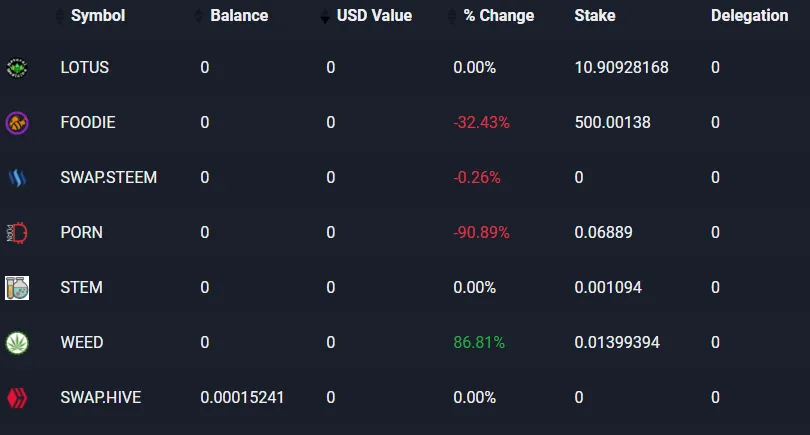Click PORN change -90.89%
810x435 pixels.
tap(481, 232)
